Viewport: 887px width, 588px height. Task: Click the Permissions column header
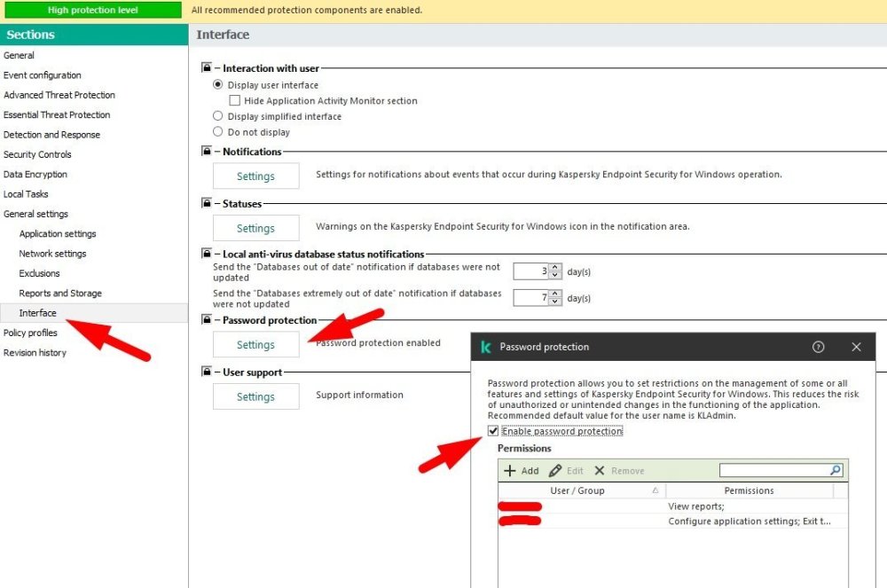[x=749, y=490]
